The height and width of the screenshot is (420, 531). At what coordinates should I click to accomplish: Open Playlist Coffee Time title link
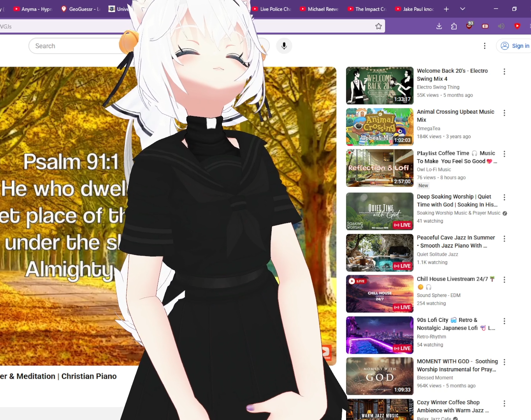tap(457, 157)
